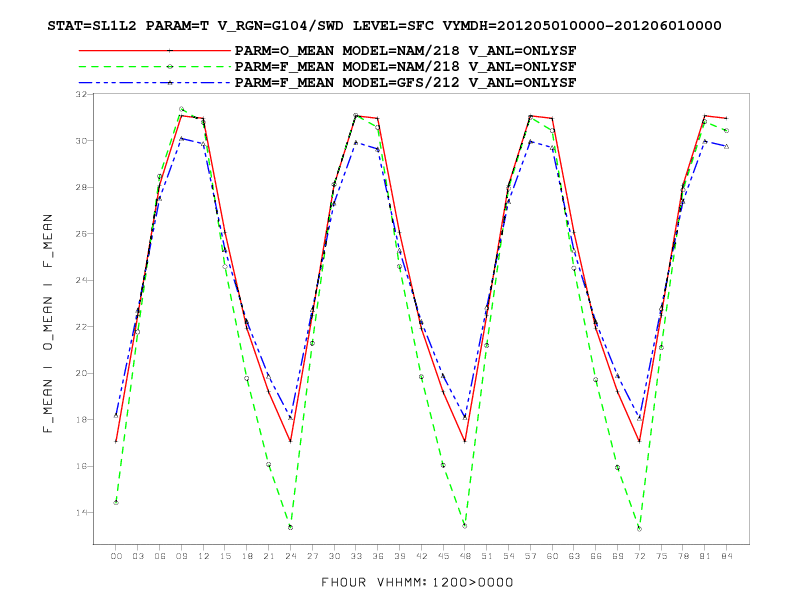Click x-axis tick label 60

(552, 556)
